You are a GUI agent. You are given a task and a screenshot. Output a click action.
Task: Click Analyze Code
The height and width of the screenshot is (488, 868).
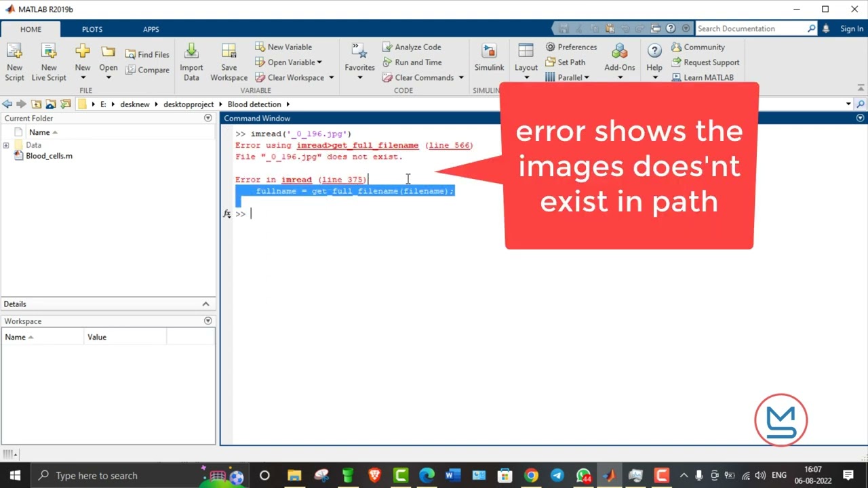412,47
